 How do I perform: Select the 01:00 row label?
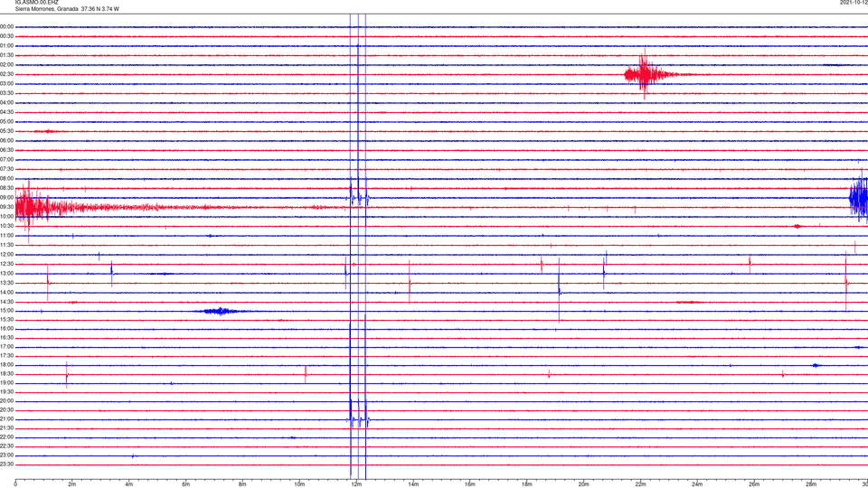(6, 45)
